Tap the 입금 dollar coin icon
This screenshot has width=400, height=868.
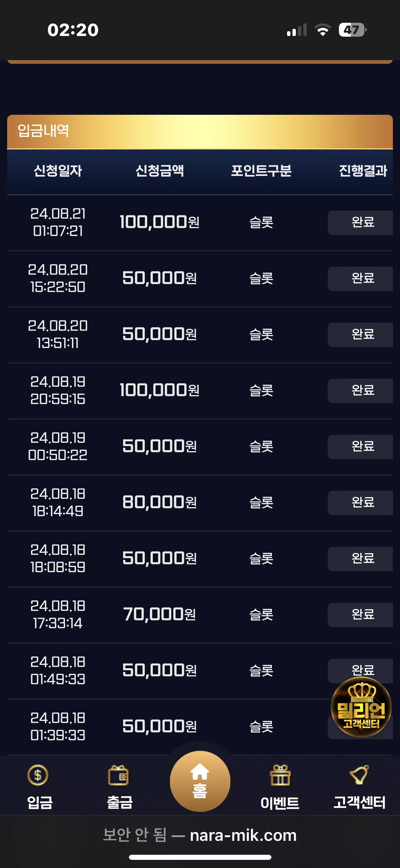click(x=38, y=775)
